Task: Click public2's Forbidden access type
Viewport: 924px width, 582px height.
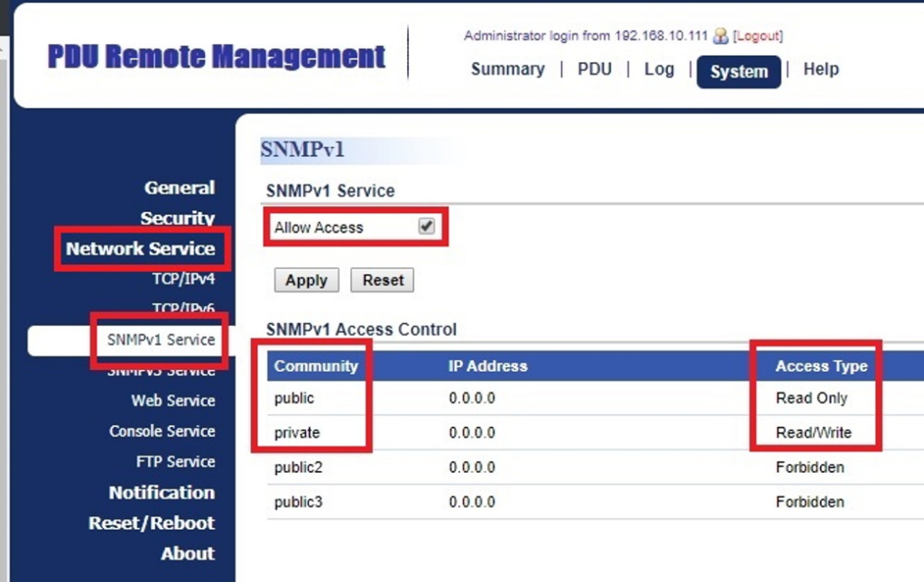Action: click(x=810, y=467)
